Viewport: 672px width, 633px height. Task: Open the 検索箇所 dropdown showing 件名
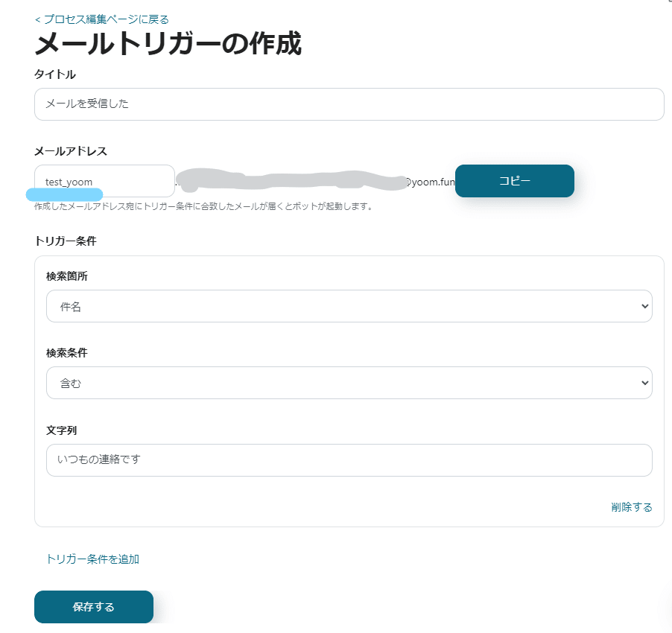pyautogui.click(x=349, y=306)
